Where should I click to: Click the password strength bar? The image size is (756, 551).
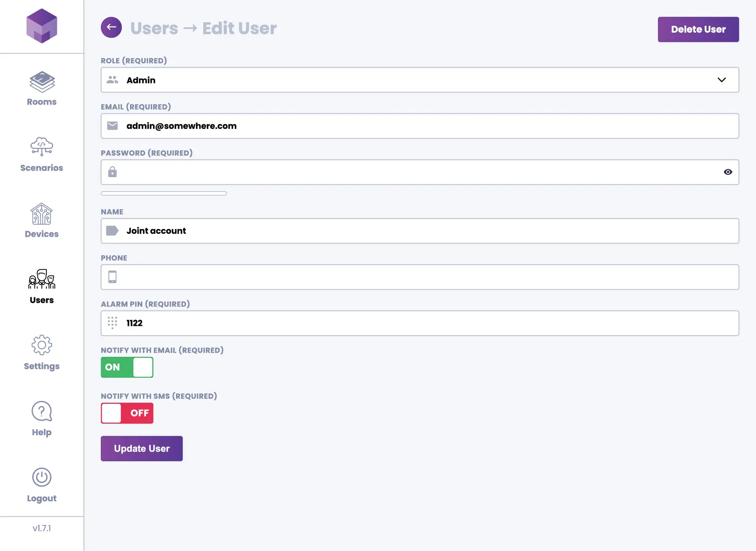163,194
